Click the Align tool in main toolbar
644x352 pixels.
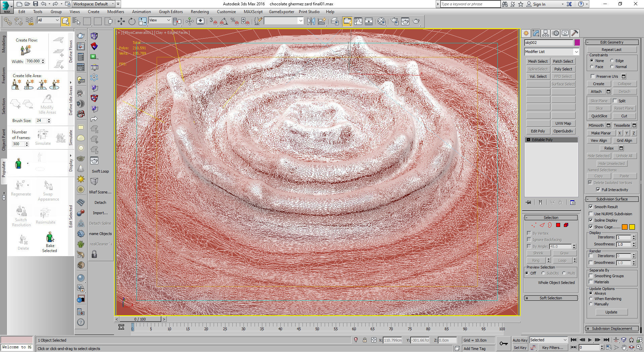point(322,21)
